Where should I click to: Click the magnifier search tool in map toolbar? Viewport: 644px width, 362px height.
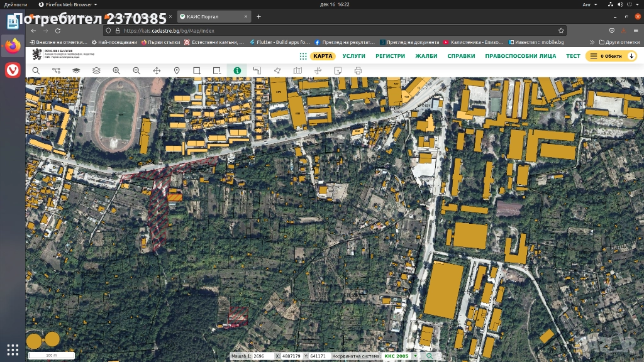tap(36, 71)
